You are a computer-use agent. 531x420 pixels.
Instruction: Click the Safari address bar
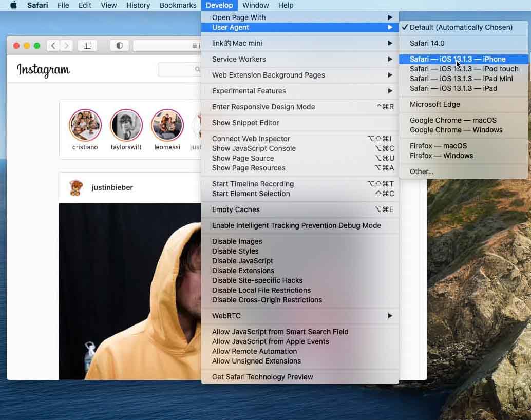point(167,45)
